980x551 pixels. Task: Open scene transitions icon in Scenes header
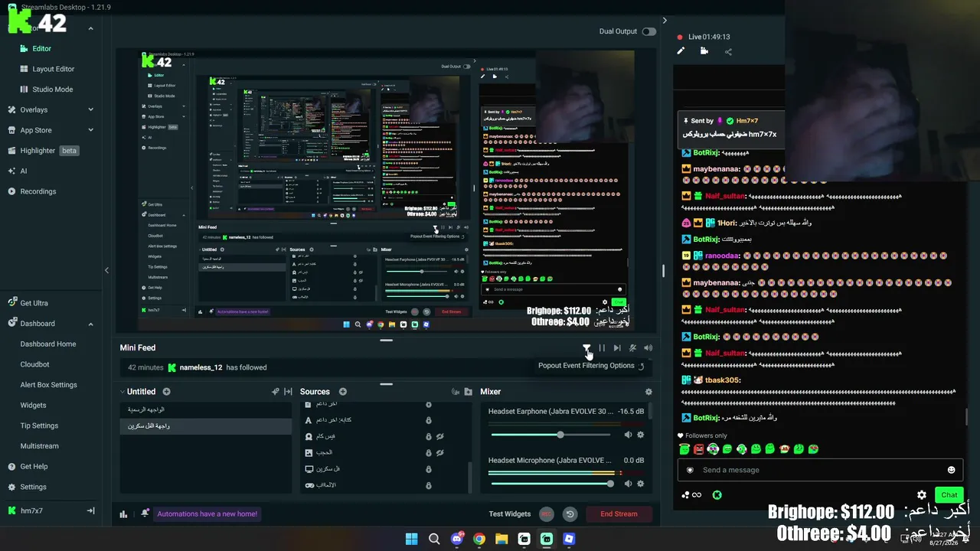(276, 392)
